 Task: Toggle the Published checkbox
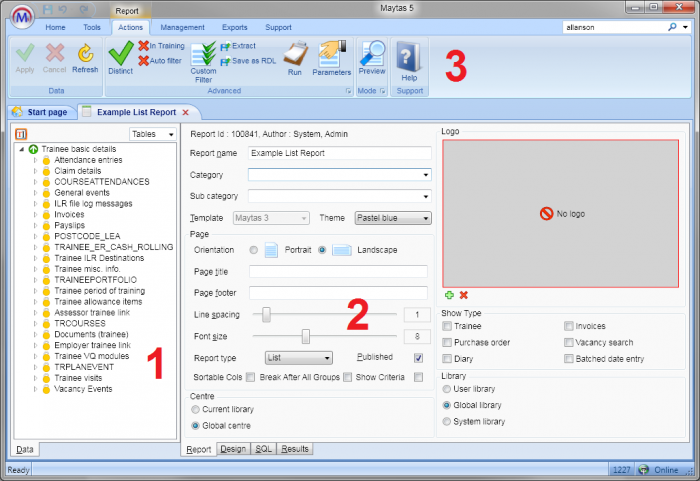pyautogui.click(x=418, y=357)
